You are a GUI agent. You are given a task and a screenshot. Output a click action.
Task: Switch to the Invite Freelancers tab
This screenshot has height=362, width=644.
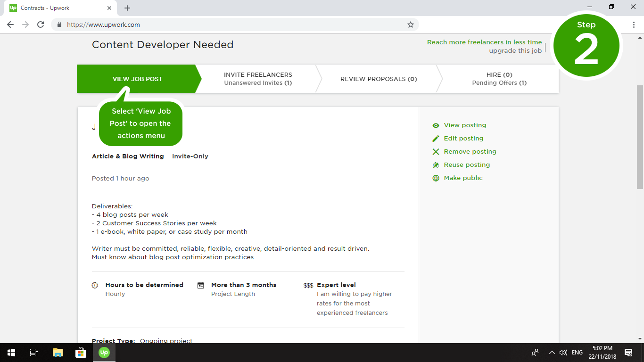click(x=258, y=79)
